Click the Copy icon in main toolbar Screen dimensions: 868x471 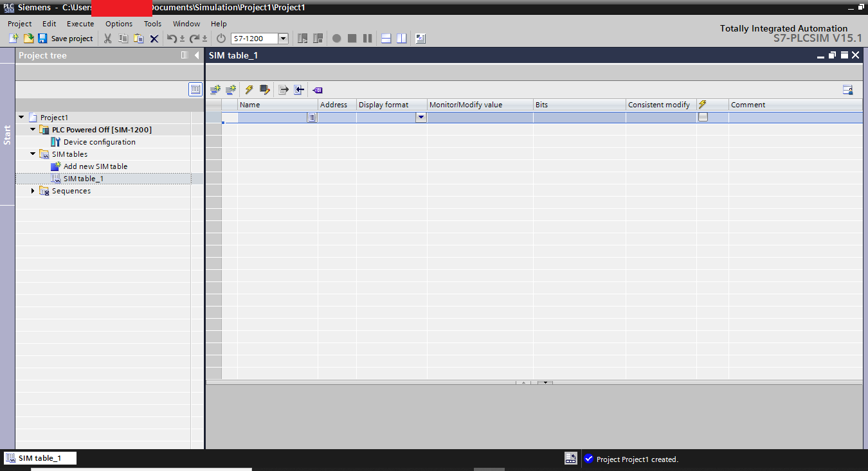coord(123,39)
